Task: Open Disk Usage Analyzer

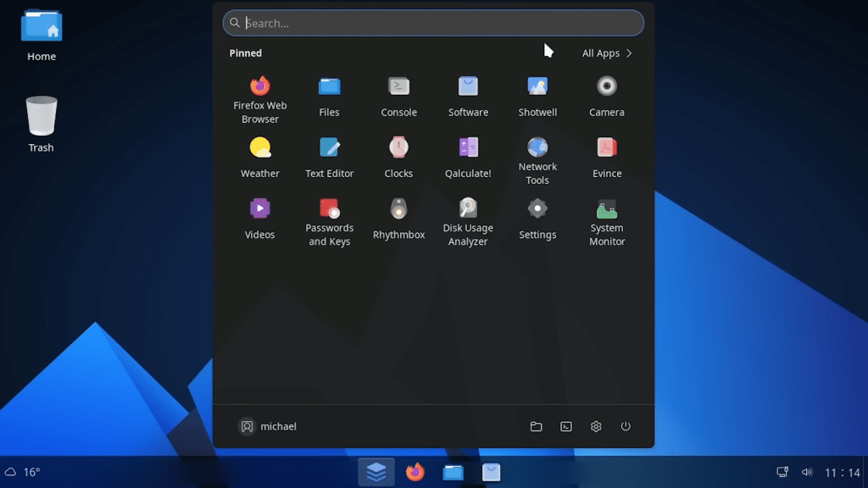Action: tap(468, 209)
